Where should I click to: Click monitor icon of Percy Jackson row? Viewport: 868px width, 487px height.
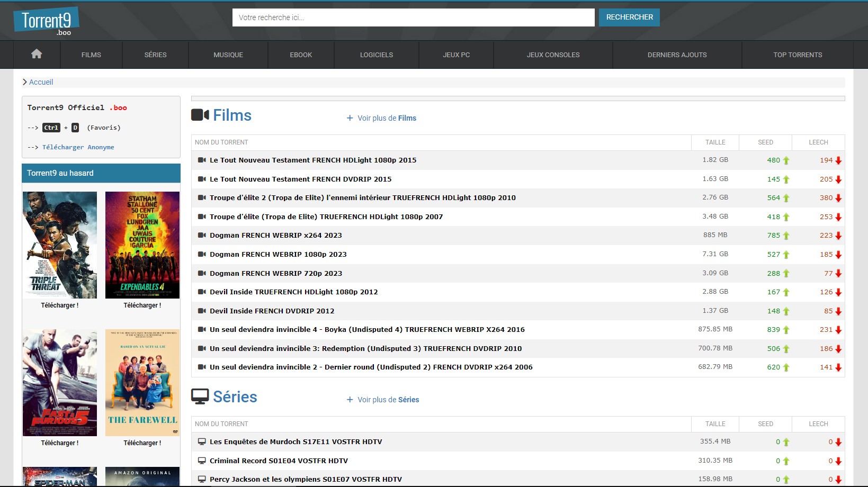pos(202,479)
